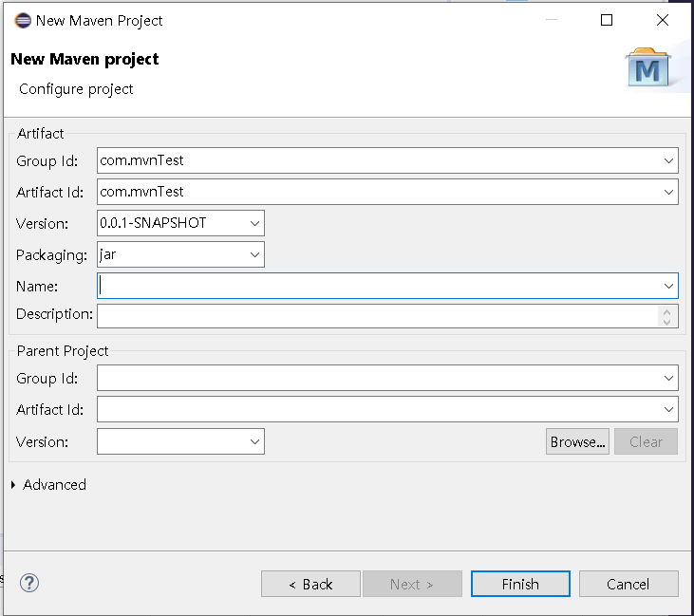The height and width of the screenshot is (616, 694).
Task: Click Description field scroll down arrow
Action: coord(667,322)
